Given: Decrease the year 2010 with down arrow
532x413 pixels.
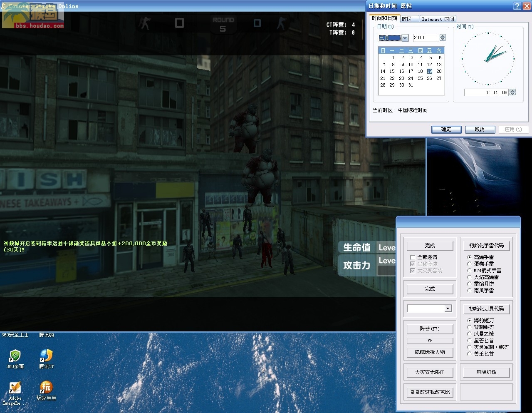Looking at the screenshot, I should [x=443, y=40].
